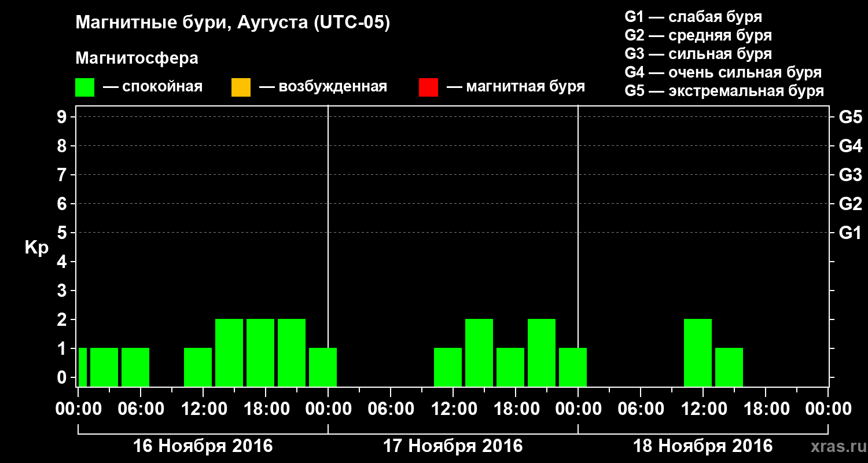Click 'G5 — экстремальная буря' legend line

[x=724, y=91]
